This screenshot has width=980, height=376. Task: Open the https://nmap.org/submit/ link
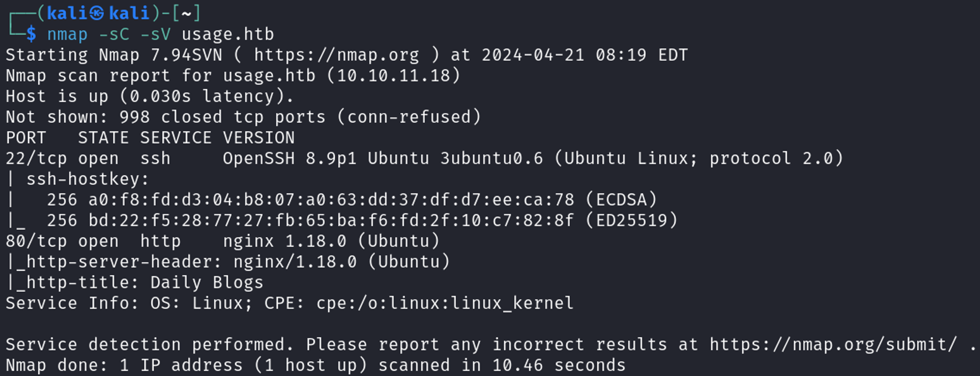[833, 345]
